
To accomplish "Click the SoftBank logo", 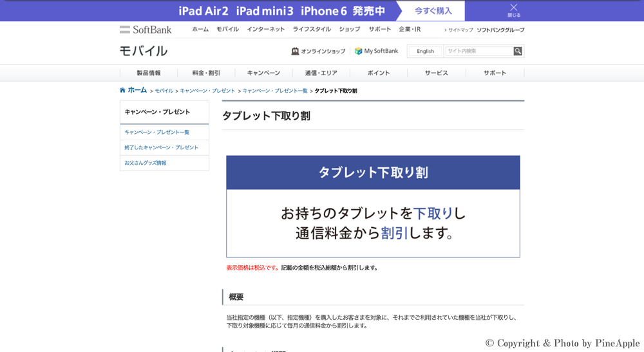I will pyautogui.click(x=146, y=30).
